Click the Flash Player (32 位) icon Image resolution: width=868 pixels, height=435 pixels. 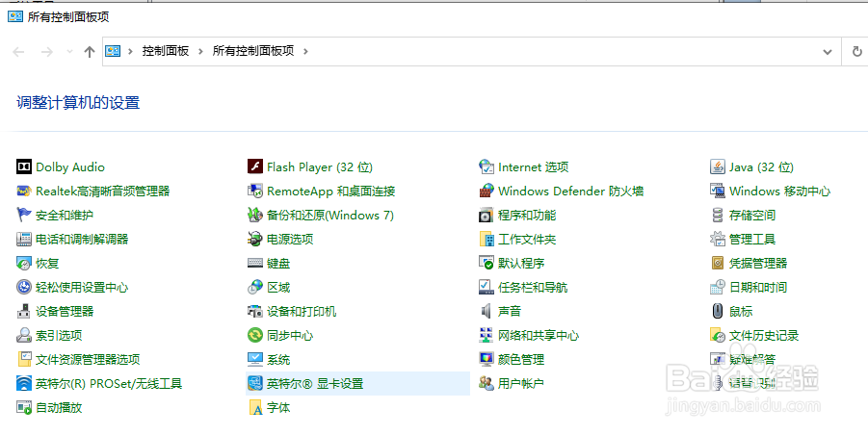tap(255, 166)
